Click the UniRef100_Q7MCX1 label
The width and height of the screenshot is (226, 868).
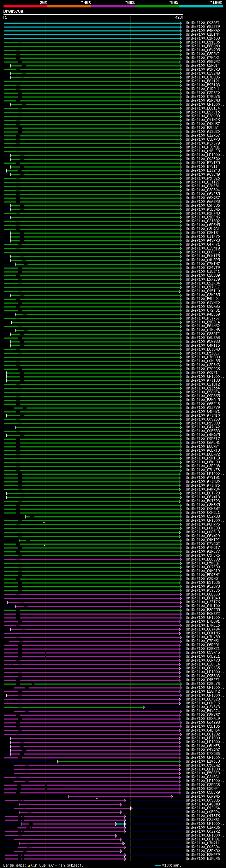pyautogui.click(x=203, y=58)
